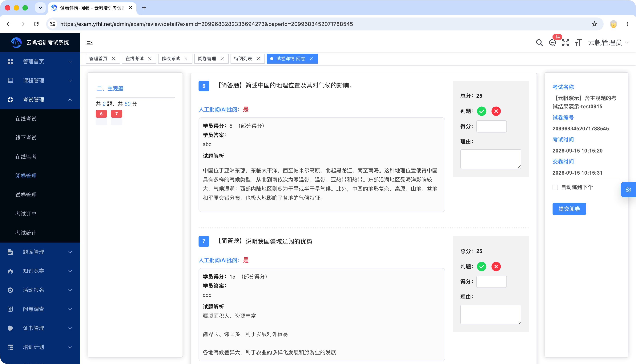Open the browser tab search dropdown
Viewport: 636px width, 364px height.
40,8
